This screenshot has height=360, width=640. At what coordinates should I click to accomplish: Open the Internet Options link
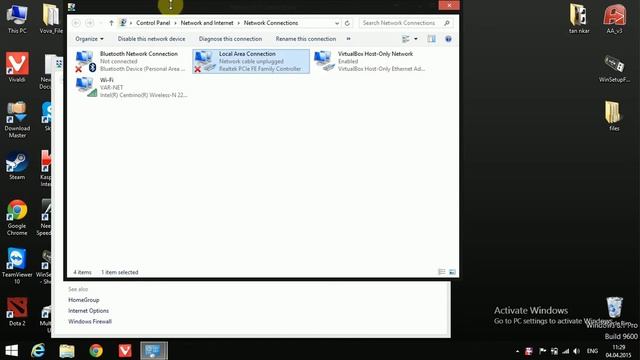89,311
